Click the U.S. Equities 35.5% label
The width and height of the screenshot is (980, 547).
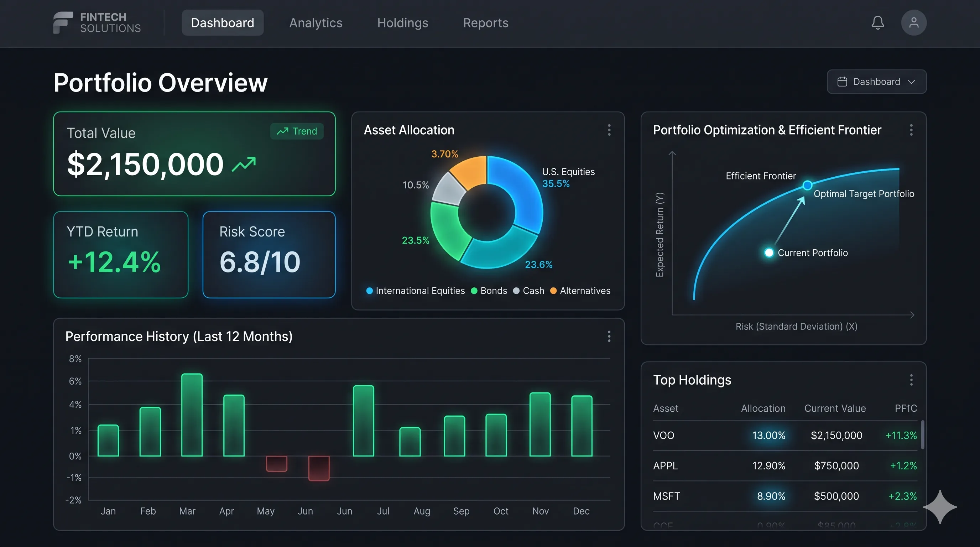coord(568,178)
